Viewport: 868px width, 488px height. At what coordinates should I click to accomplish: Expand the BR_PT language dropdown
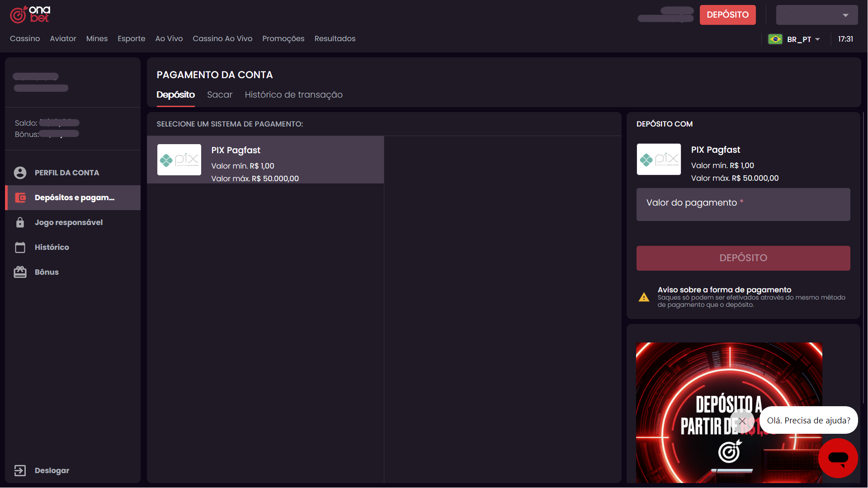tap(817, 39)
